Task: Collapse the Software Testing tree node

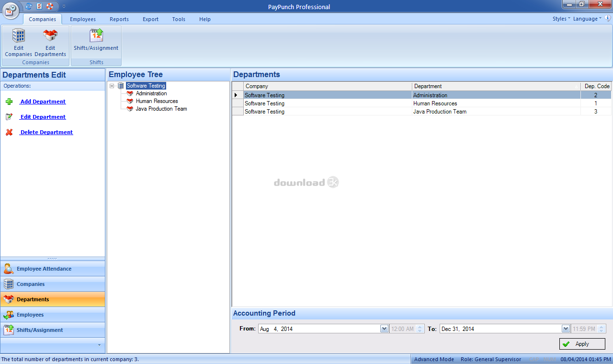Action: pos(112,86)
